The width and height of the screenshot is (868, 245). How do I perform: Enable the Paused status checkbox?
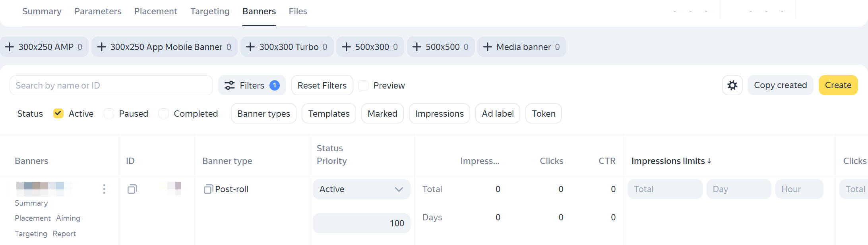pyautogui.click(x=109, y=114)
